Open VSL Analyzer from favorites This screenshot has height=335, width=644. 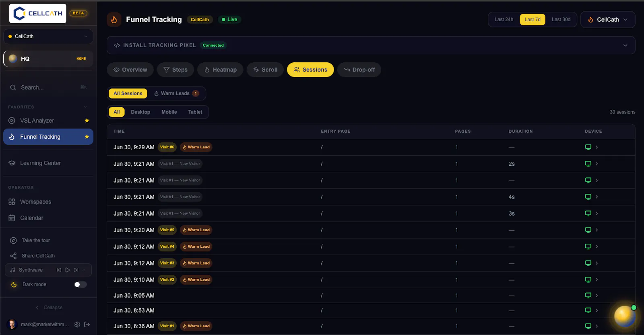[x=48, y=121]
